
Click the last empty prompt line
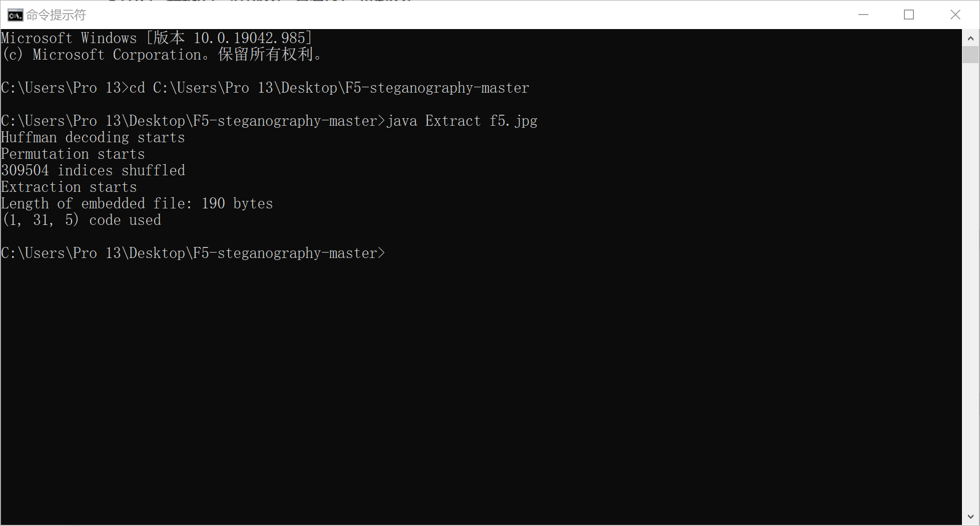193,253
